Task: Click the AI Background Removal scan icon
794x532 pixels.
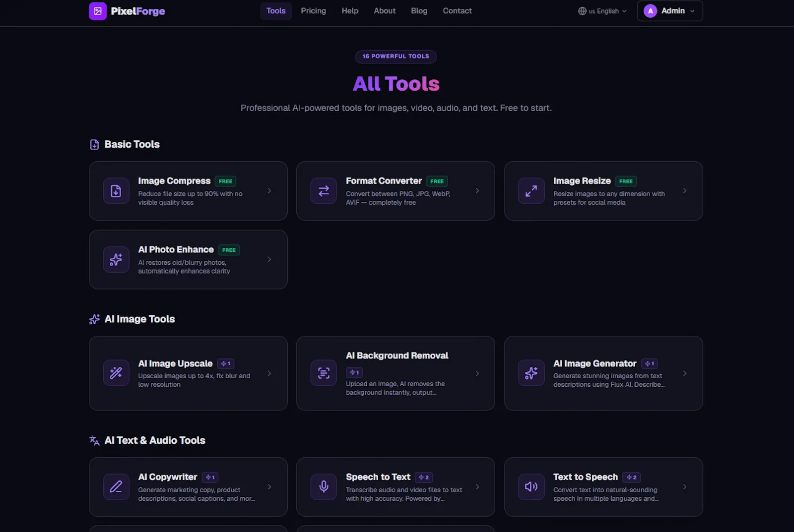Action: pyautogui.click(x=324, y=373)
